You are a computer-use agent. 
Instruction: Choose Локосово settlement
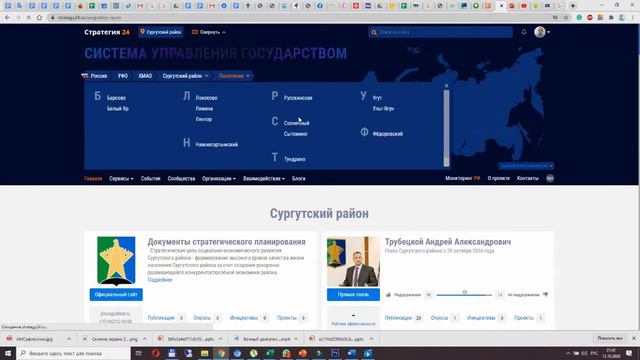[x=207, y=98]
